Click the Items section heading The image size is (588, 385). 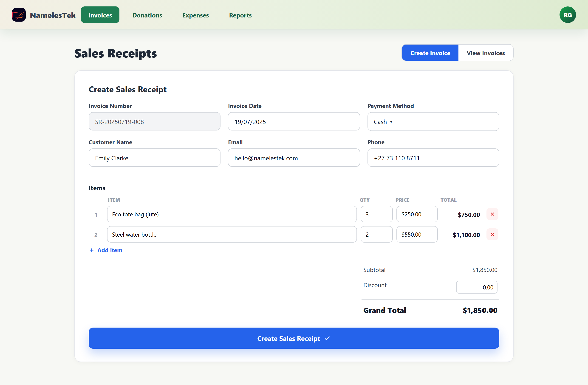click(97, 188)
